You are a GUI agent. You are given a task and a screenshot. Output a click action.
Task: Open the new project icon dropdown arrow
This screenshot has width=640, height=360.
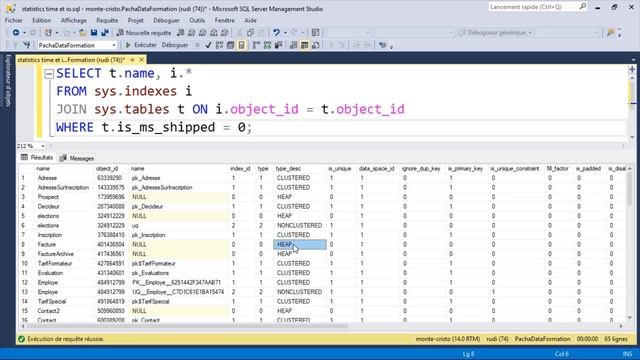(x=56, y=33)
